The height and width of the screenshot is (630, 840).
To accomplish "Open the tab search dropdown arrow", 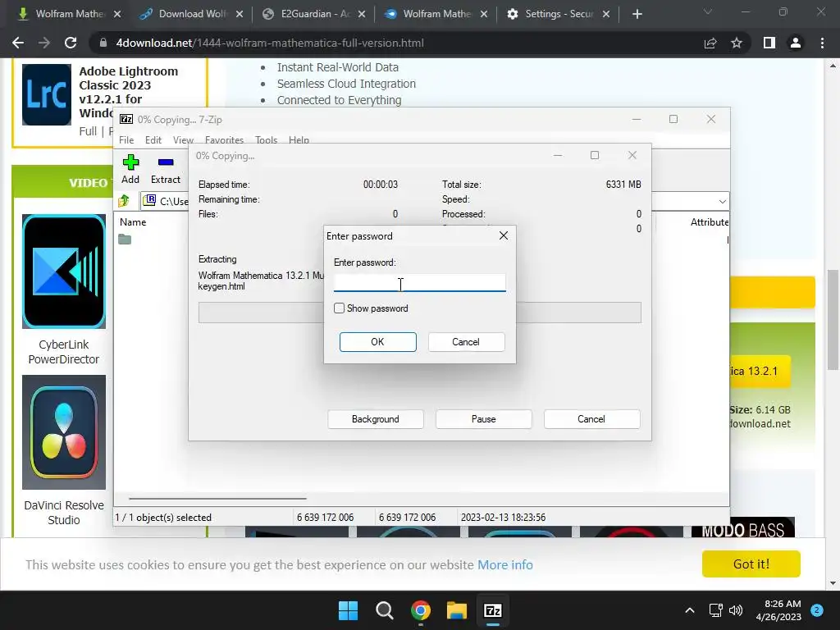I will (x=708, y=11).
